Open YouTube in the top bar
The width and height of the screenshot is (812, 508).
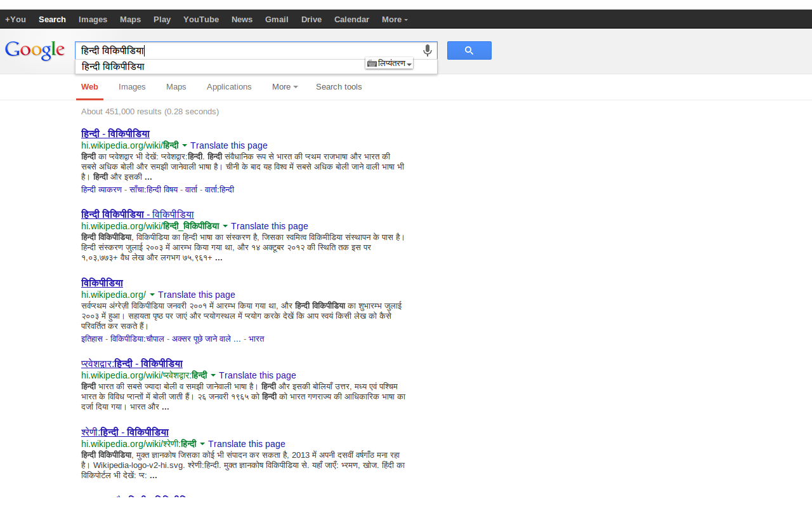pos(201,20)
